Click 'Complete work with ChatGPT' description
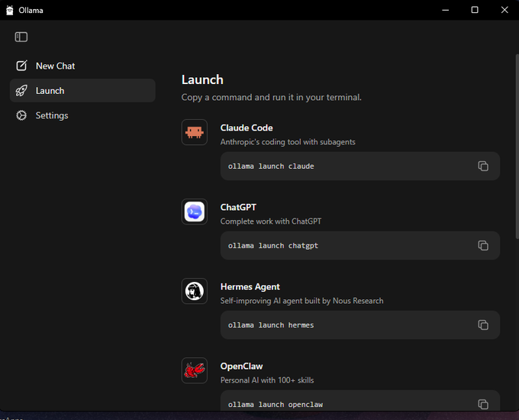Screen dimensions: 519x420 point(271,221)
